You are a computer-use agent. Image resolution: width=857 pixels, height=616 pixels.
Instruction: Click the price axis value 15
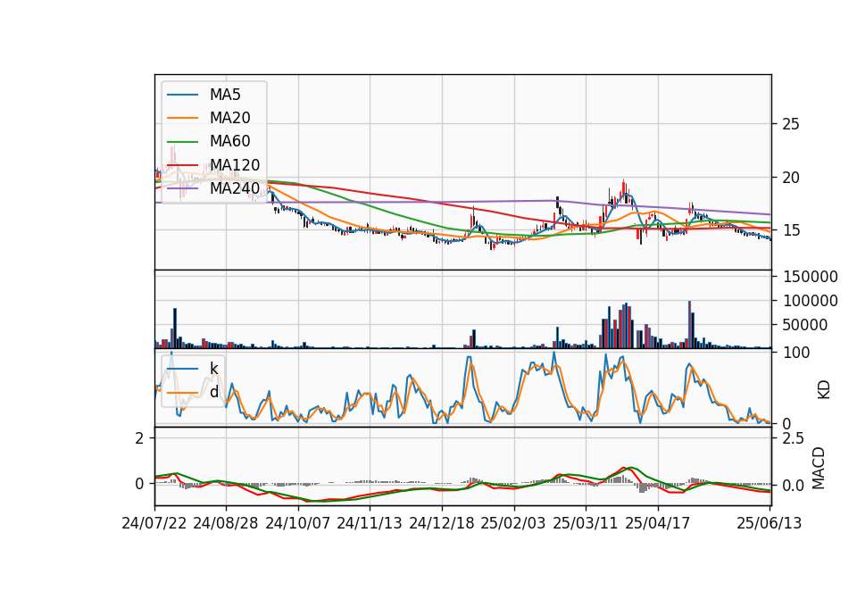pos(791,230)
